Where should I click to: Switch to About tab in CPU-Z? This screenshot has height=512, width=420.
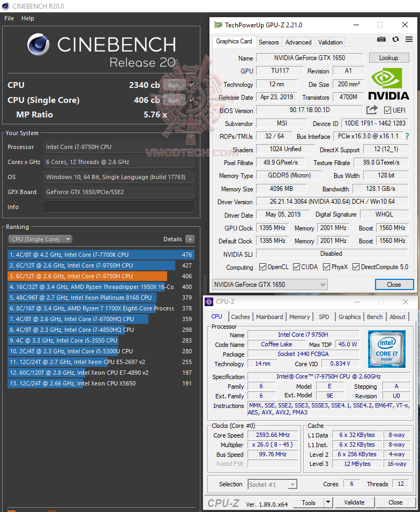(x=397, y=317)
